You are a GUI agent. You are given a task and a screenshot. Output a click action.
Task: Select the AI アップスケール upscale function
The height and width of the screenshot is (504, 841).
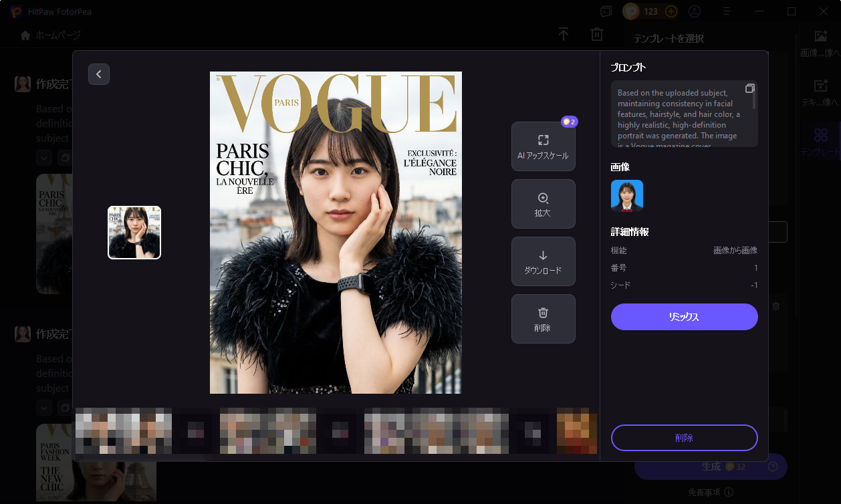[x=543, y=146]
